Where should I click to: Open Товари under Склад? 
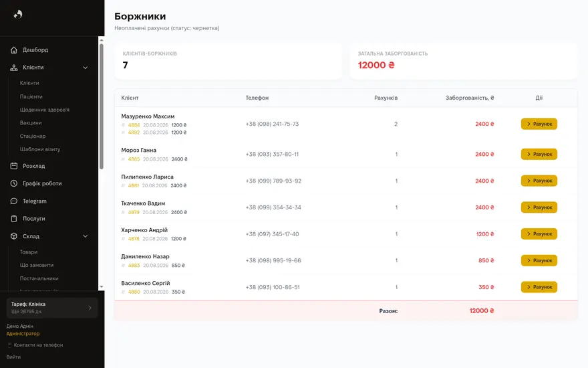tap(29, 252)
